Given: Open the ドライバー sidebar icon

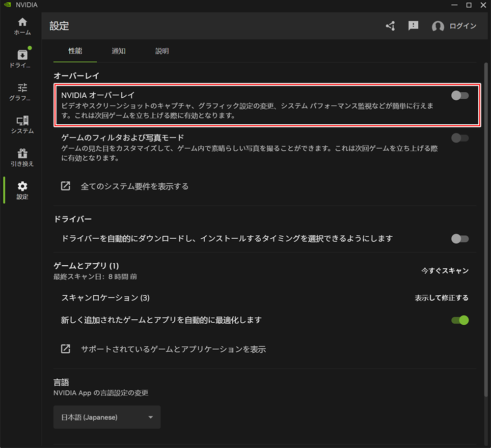Looking at the screenshot, I should [22, 55].
